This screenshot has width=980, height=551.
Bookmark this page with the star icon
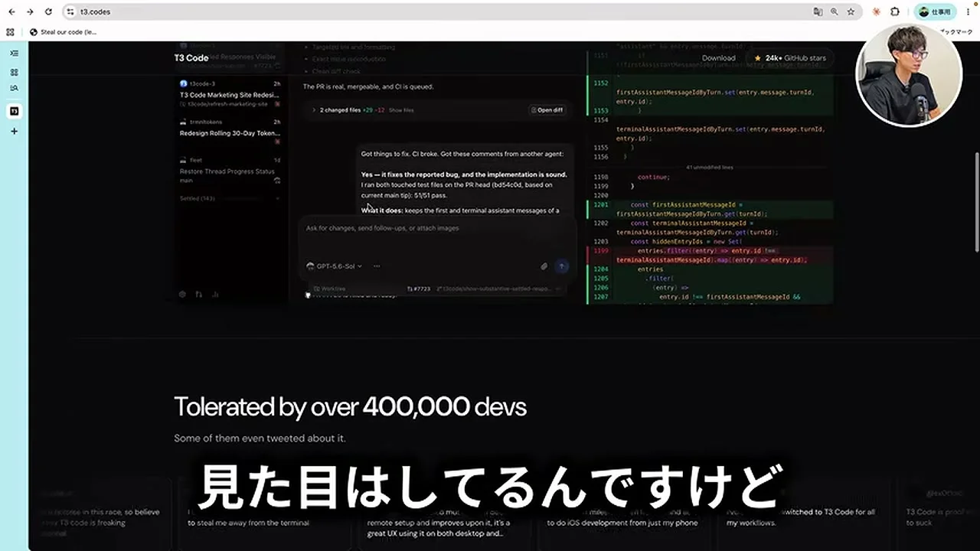pyautogui.click(x=851, y=12)
